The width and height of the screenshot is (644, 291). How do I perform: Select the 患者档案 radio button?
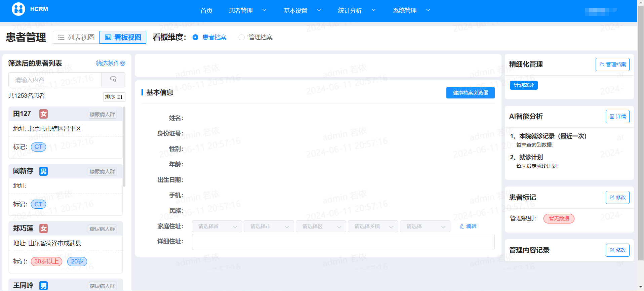pyautogui.click(x=195, y=37)
